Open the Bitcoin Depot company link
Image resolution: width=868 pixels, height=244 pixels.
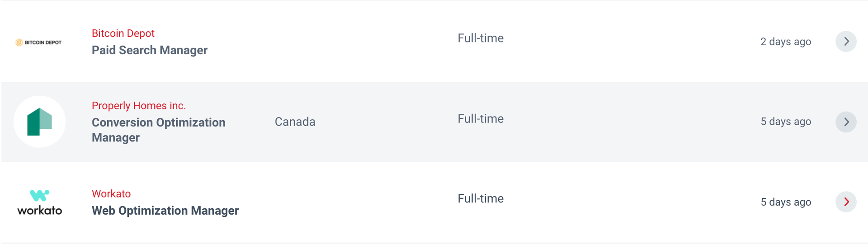[123, 33]
